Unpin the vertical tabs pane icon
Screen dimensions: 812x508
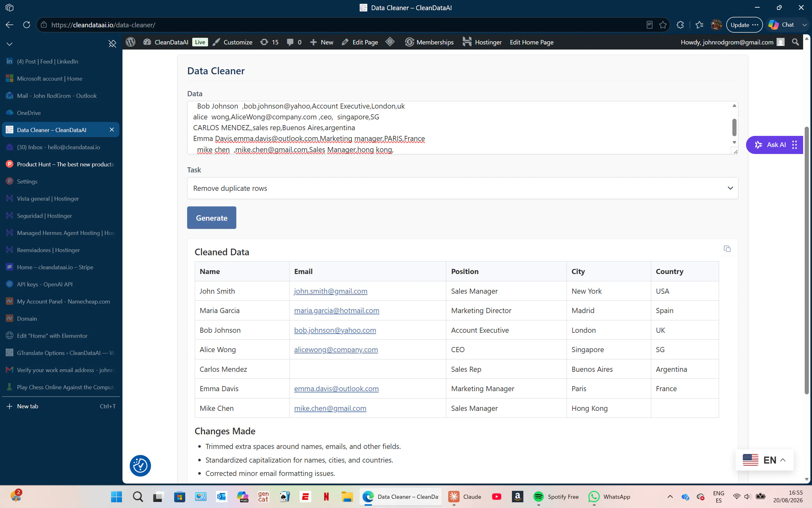(112, 44)
